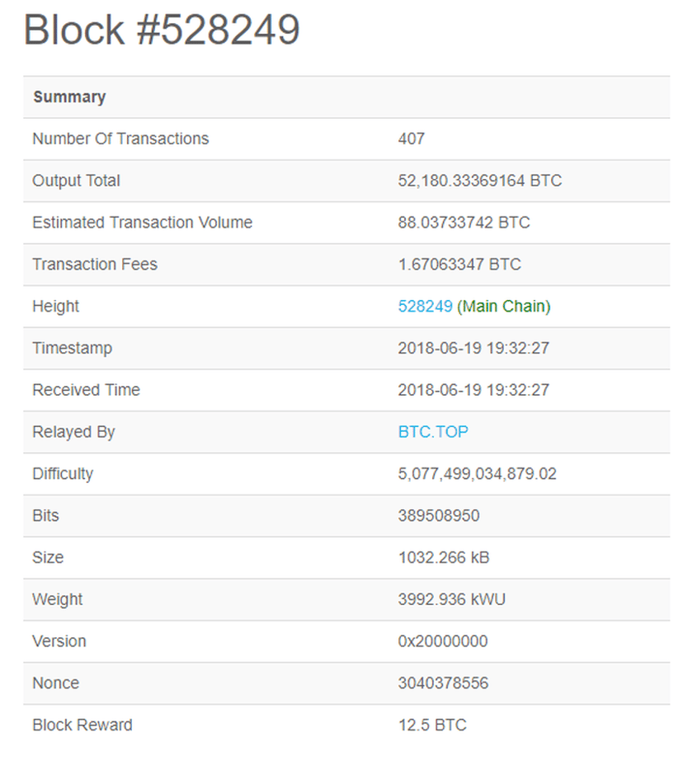Click the Nonce value 3040378556
Image resolution: width=683 pixels, height=784 pixels.
tap(443, 683)
